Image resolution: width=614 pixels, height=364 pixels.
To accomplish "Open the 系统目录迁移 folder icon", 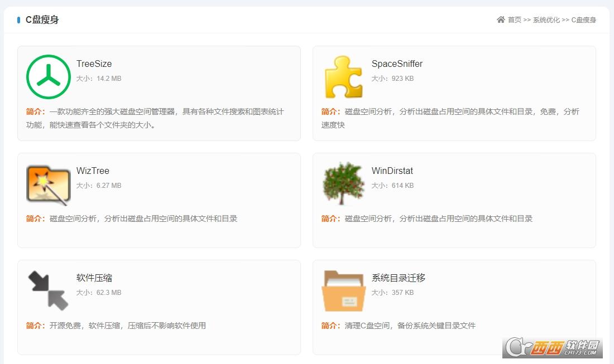I will [x=343, y=292].
